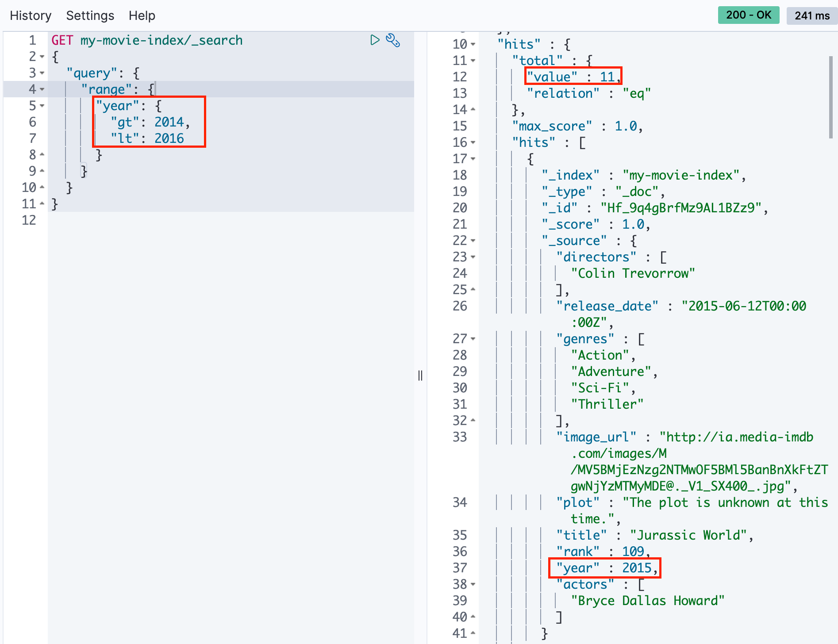
Task: Toggle the fold marker on editor line 8
Action: click(x=42, y=155)
